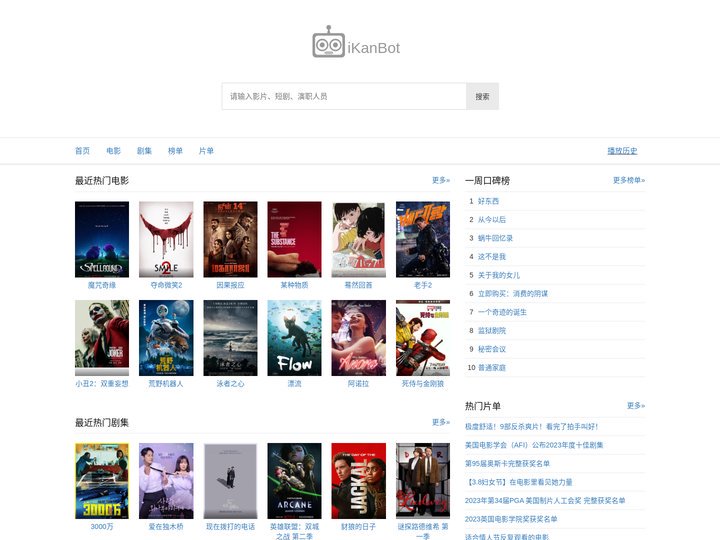This screenshot has width=720, height=540.
Task: Click the 因果报应 movie title
Action: click(x=231, y=285)
